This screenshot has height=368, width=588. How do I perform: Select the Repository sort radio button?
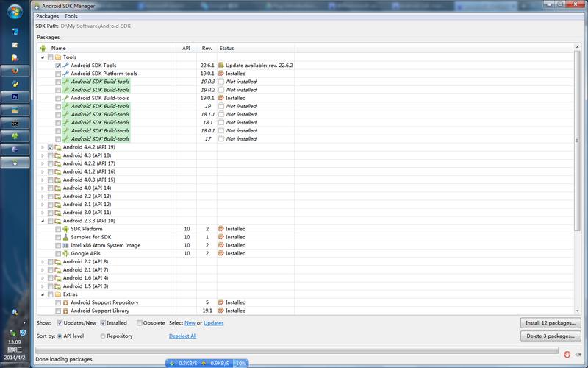point(103,336)
